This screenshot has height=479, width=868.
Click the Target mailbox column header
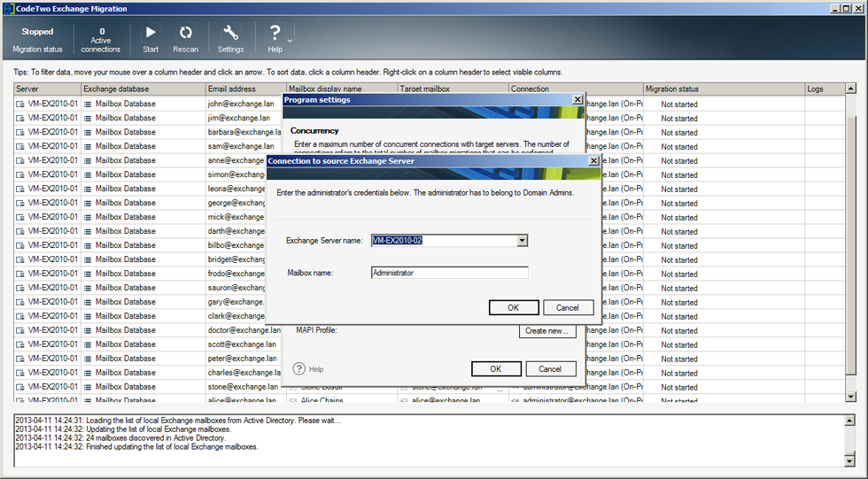click(453, 89)
